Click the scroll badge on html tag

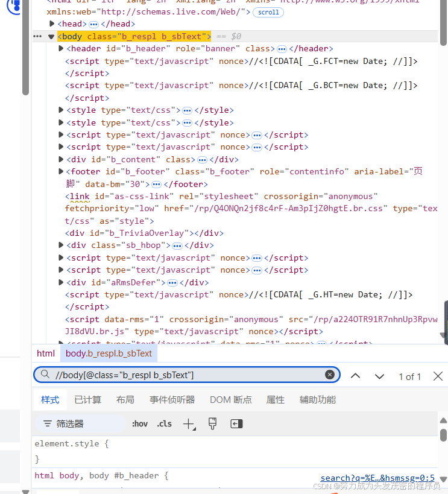(268, 12)
